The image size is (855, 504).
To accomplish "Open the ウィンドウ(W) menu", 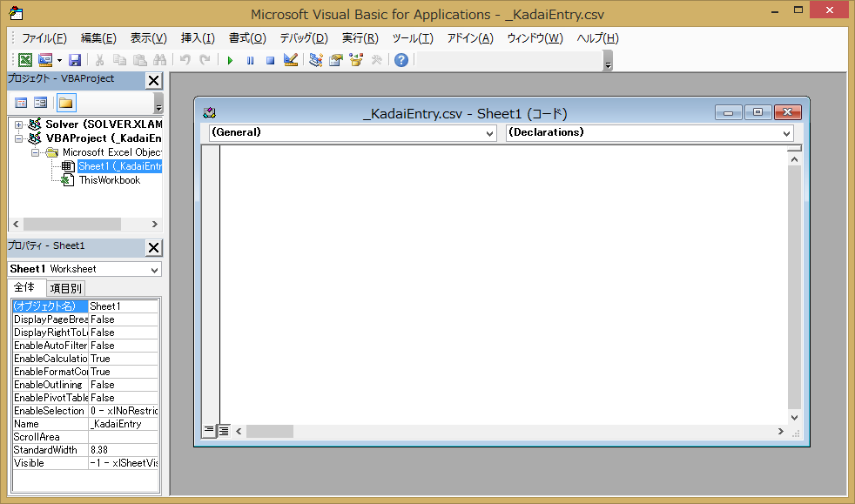I will 535,38.
